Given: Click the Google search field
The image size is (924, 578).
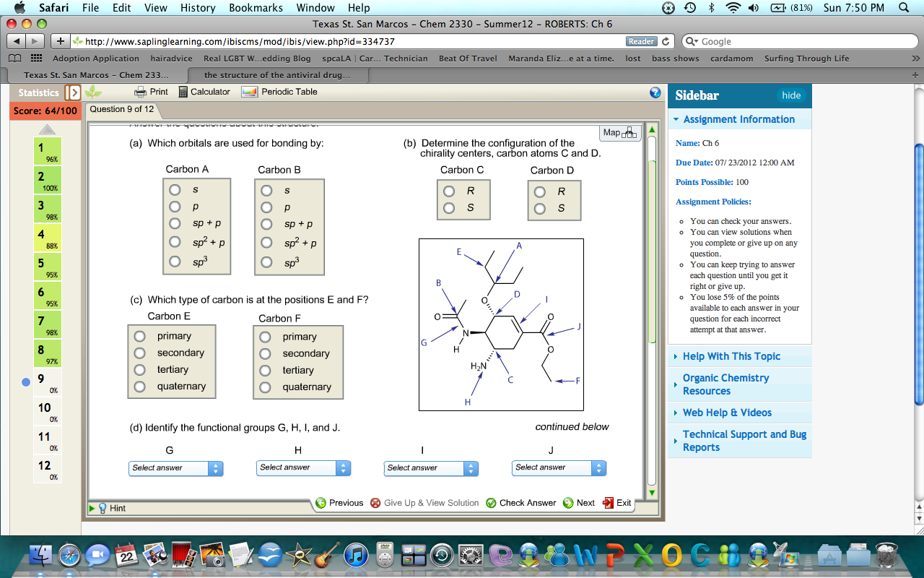Looking at the screenshot, I should [x=800, y=41].
